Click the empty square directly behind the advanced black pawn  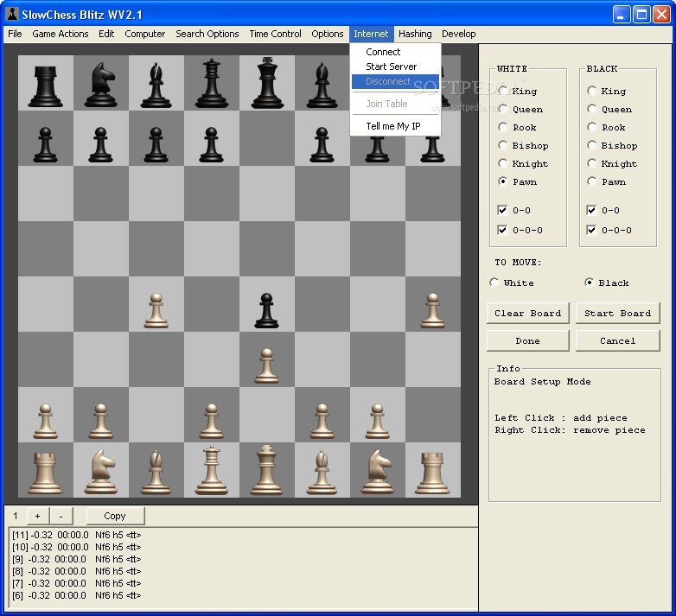[267, 249]
